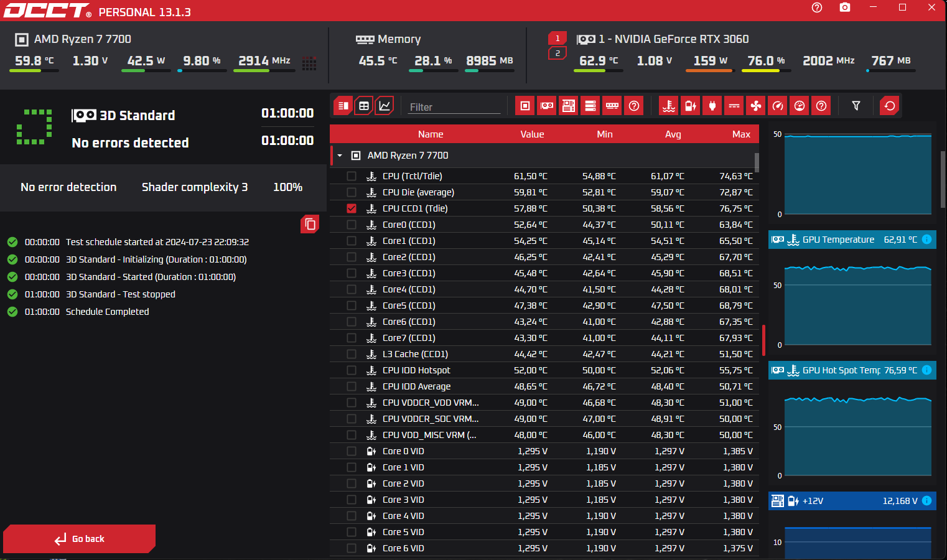Switch to the combined table and graph view
947x560 pixels.
click(x=343, y=106)
